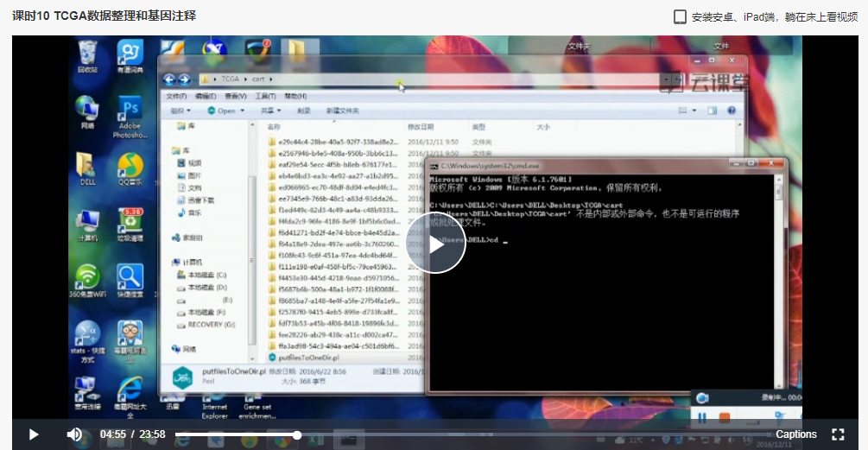The width and height of the screenshot is (868, 450).
Task: Select 文档 in Explorer navigation pane
Action: [x=189, y=187]
